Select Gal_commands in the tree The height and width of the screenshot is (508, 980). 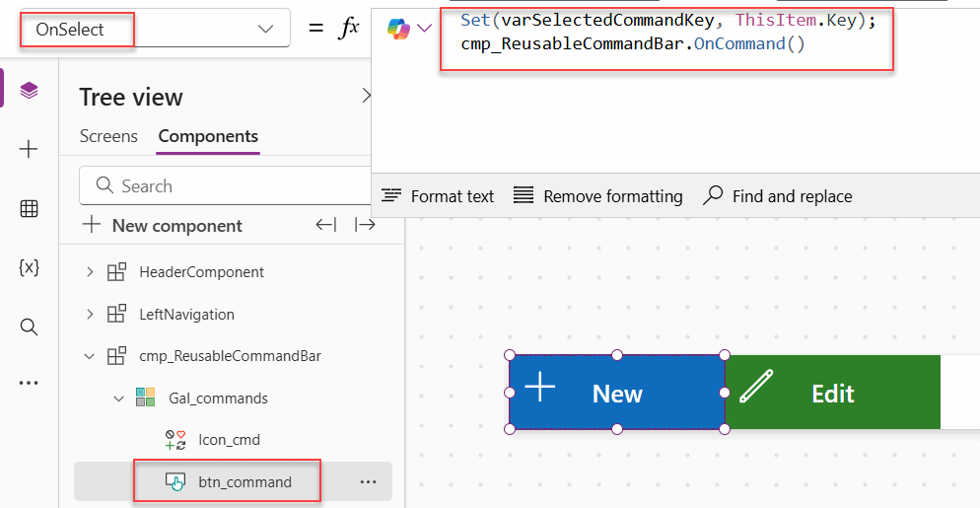point(218,398)
